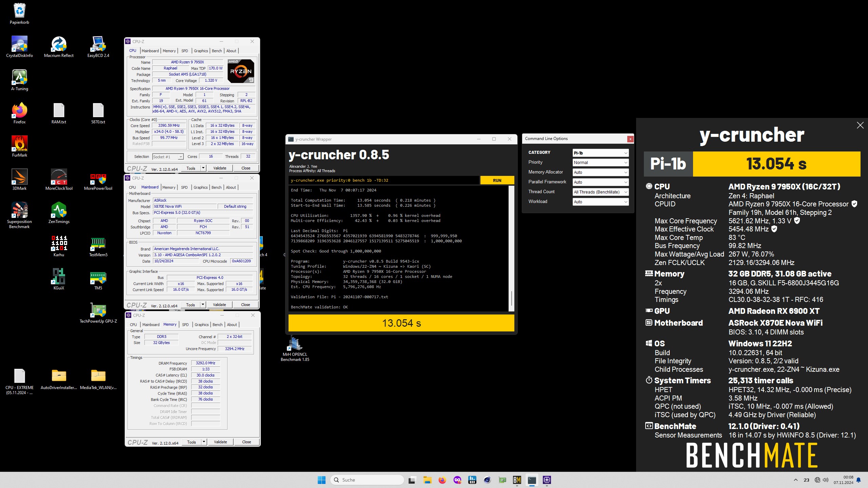Select the MorePowerTool desktop icon
Viewport: 868px width, 488px height.
98,180
